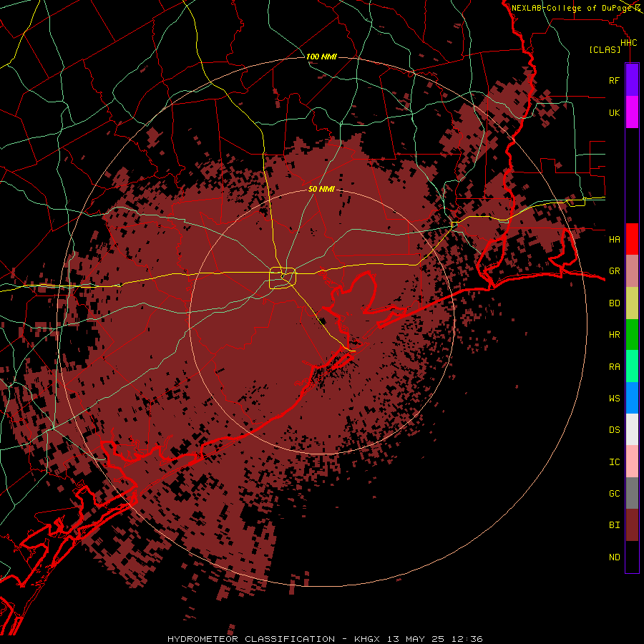Click the GR legend label
This screenshot has height=644, width=644.
(x=614, y=271)
